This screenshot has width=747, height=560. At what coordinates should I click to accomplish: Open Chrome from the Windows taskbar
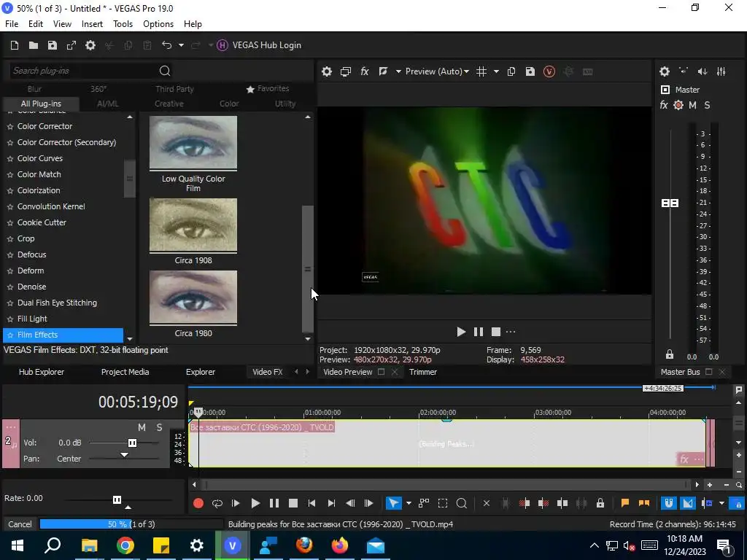click(x=125, y=545)
